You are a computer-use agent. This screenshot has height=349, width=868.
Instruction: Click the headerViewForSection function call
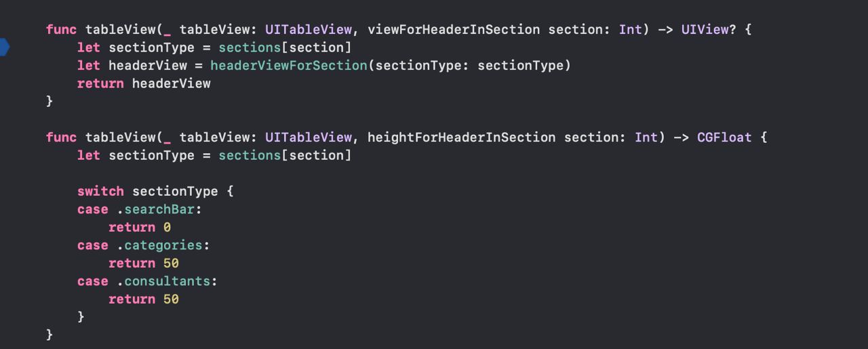pyautogui.click(x=289, y=66)
